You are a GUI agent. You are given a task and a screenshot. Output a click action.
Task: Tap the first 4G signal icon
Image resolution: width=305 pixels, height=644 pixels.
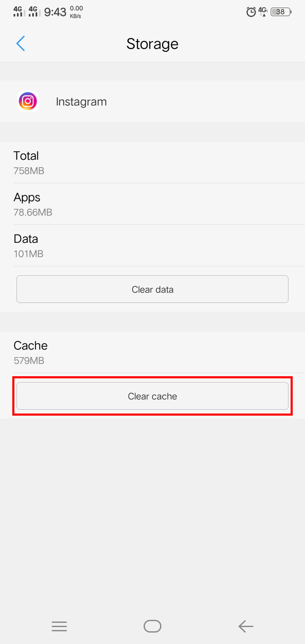pos(18,11)
